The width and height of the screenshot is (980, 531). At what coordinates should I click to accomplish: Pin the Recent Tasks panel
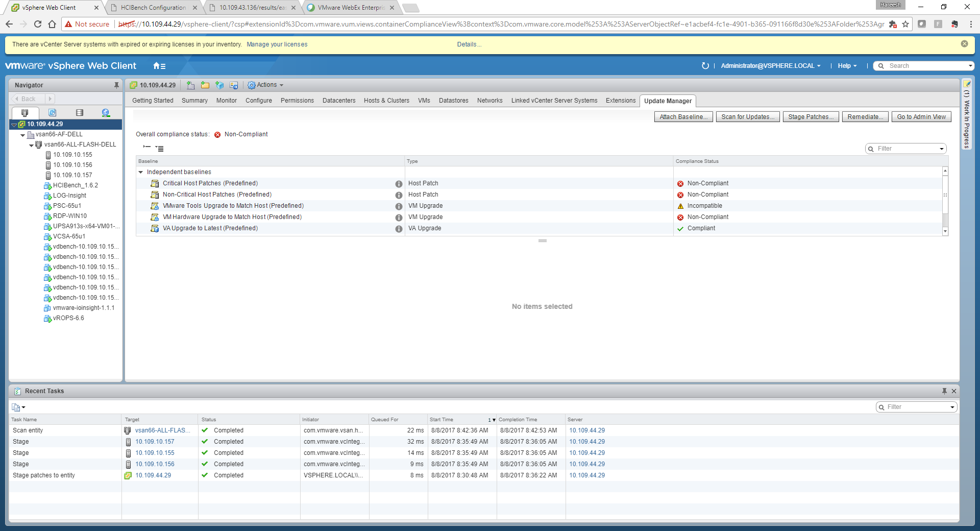[944, 391]
